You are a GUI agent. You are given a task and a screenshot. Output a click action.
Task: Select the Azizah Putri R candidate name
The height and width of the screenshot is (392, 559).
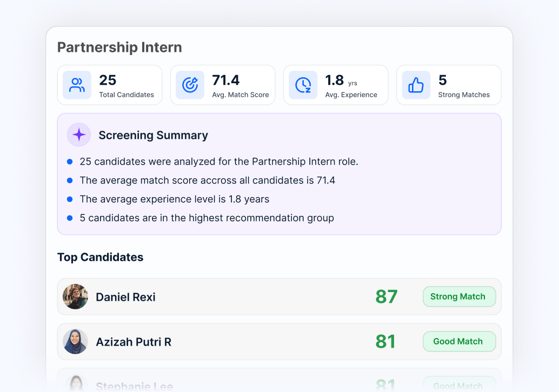coord(134,342)
